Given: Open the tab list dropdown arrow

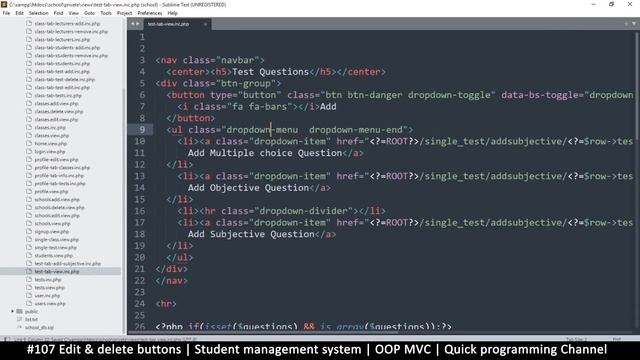Looking at the screenshot, I should 633,24.
